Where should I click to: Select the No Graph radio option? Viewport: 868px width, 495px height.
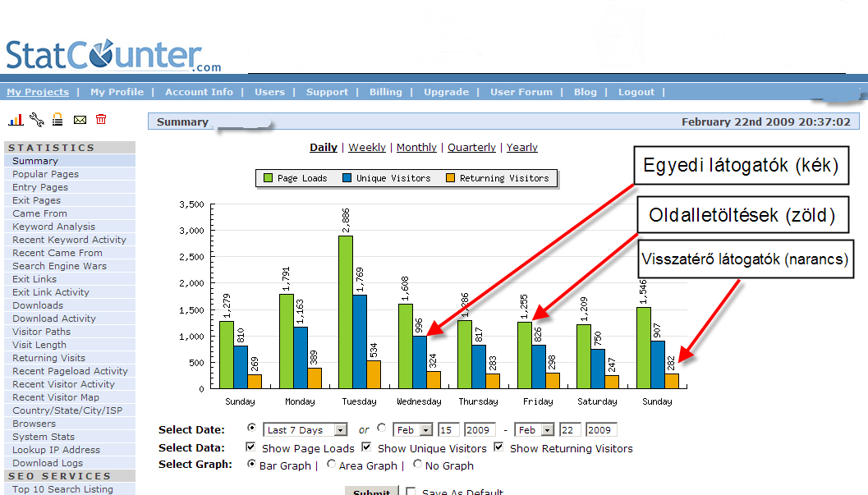point(417,464)
